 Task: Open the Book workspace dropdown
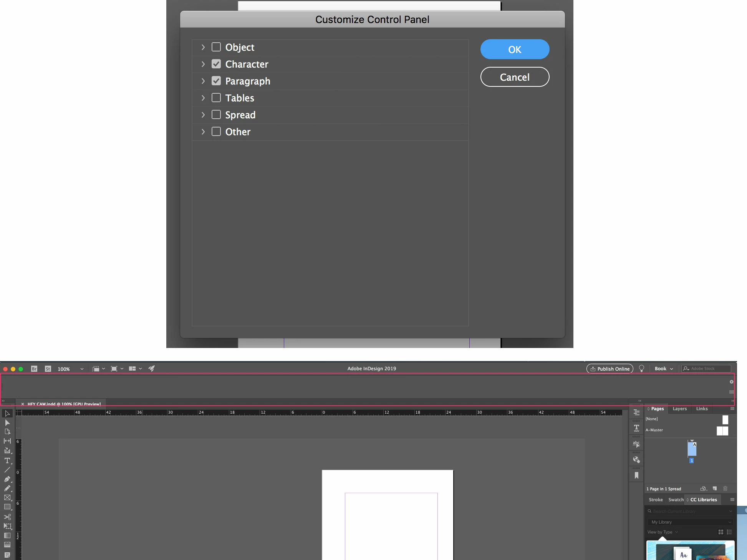(664, 369)
